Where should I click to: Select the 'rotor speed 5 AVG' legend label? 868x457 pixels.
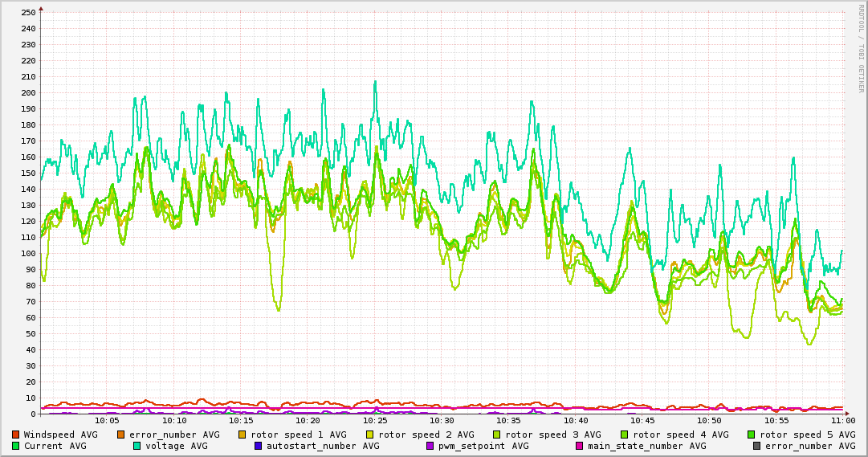808,435
